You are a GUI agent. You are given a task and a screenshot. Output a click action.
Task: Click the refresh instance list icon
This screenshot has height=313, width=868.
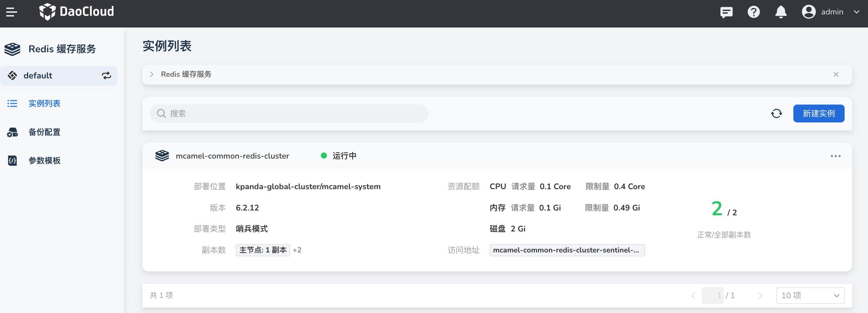[x=776, y=114]
